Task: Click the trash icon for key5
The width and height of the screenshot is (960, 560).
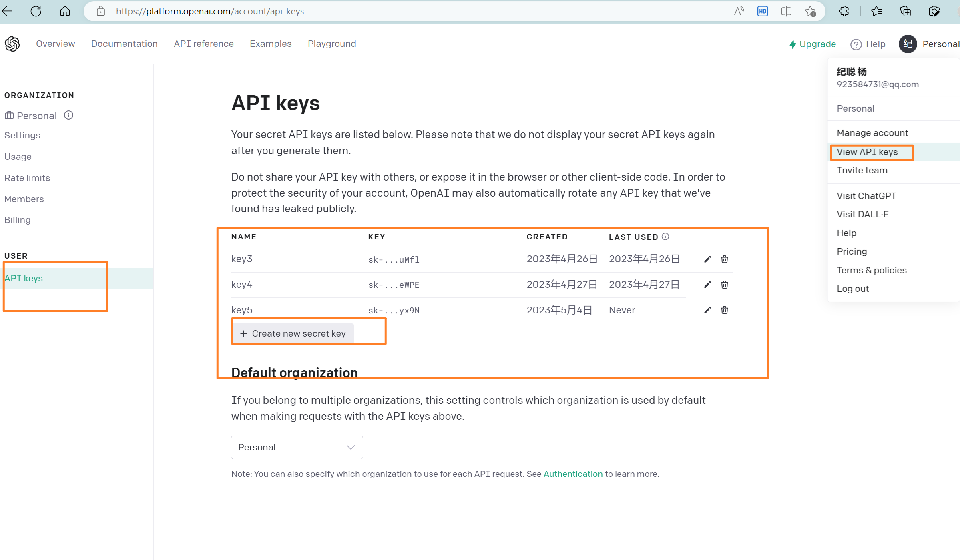Action: [724, 310]
